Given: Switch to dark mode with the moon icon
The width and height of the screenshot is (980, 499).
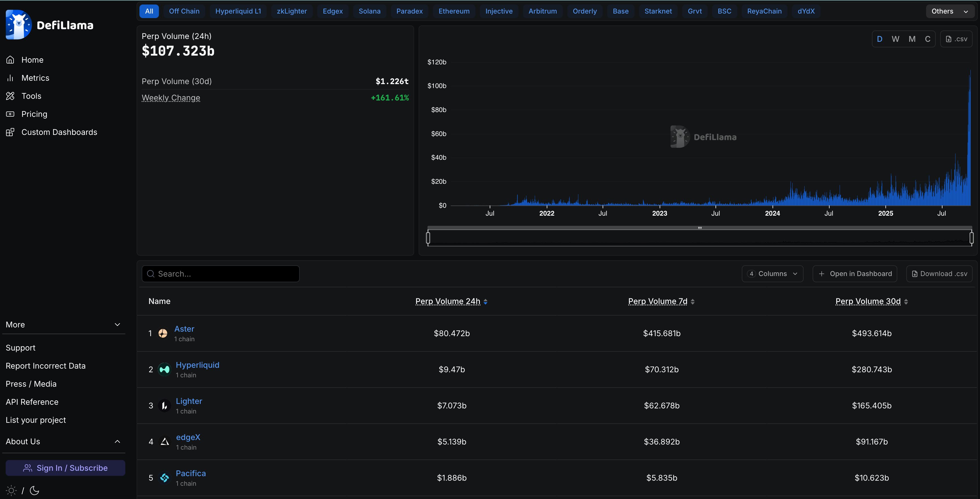Looking at the screenshot, I should pyautogui.click(x=34, y=491).
